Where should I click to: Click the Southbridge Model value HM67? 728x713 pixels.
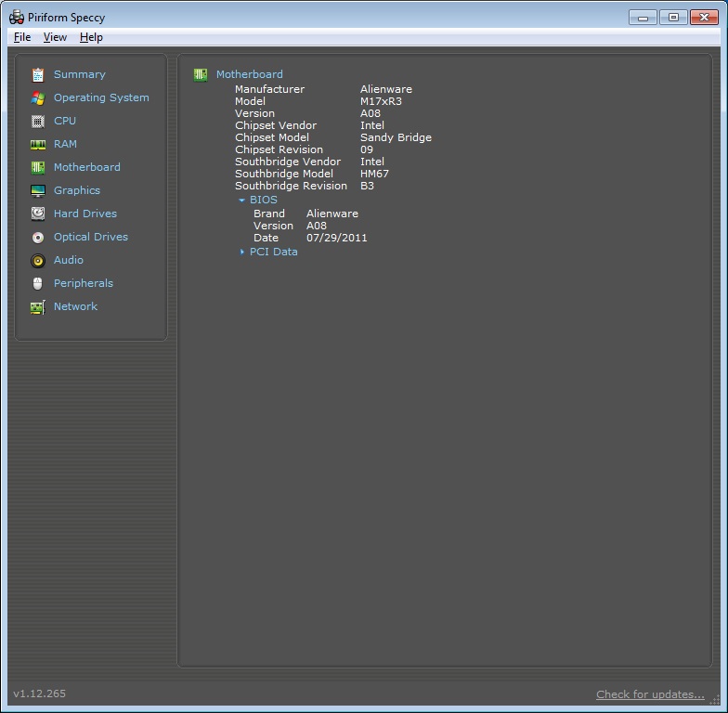tap(374, 174)
